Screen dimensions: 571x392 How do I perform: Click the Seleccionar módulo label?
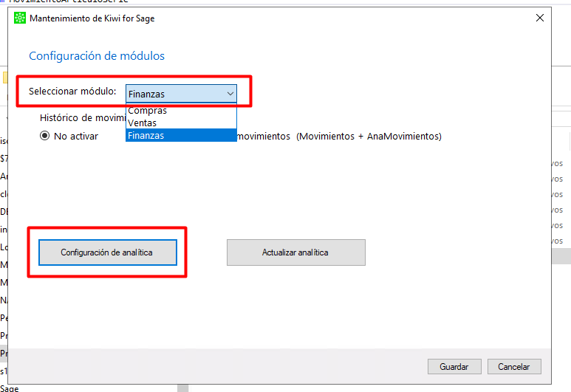click(x=72, y=91)
